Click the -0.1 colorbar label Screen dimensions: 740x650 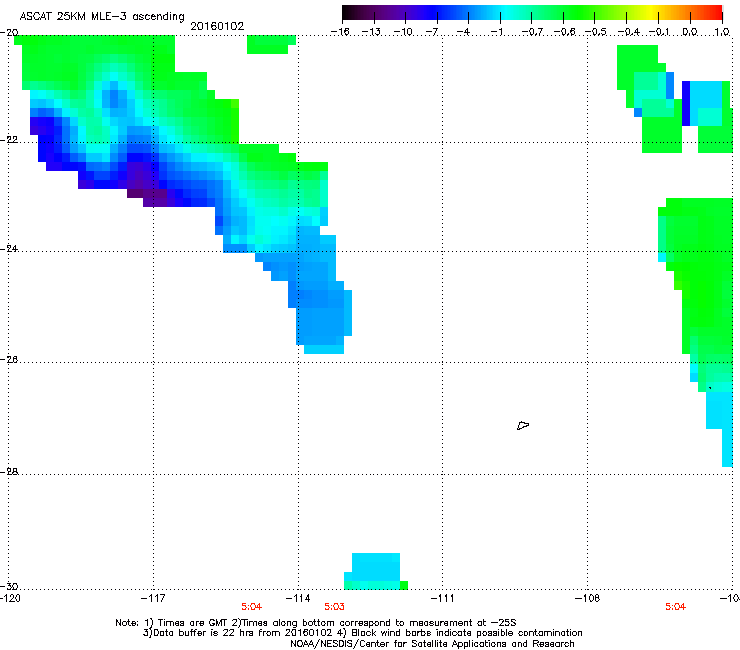tap(659, 32)
